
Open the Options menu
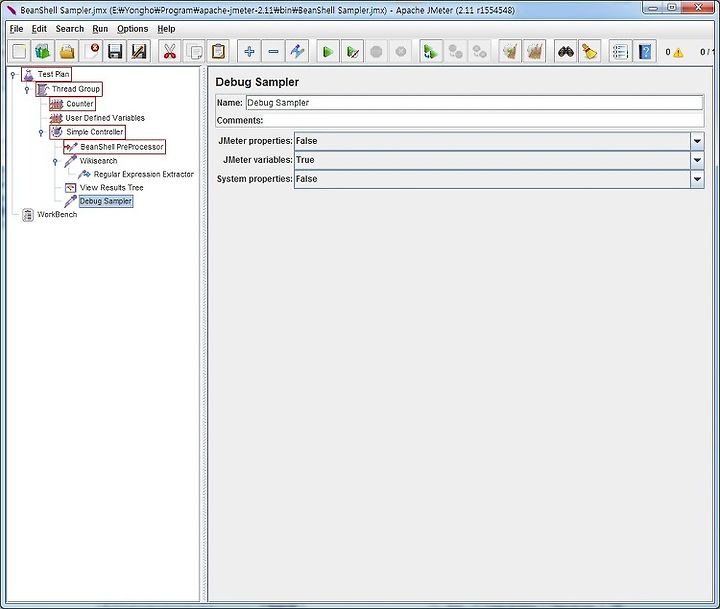[133, 29]
